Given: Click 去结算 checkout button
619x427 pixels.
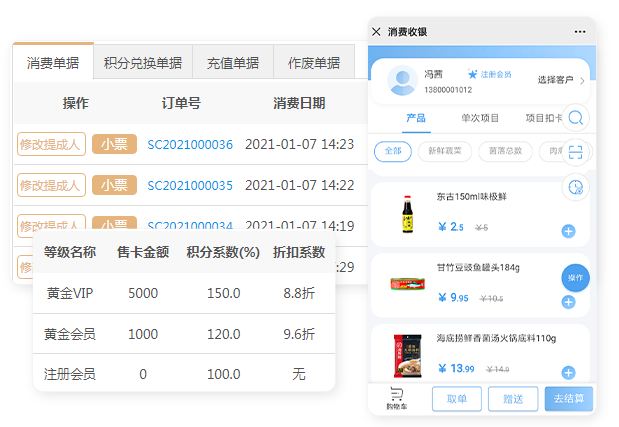Looking at the screenshot, I should tap(569, 399).
